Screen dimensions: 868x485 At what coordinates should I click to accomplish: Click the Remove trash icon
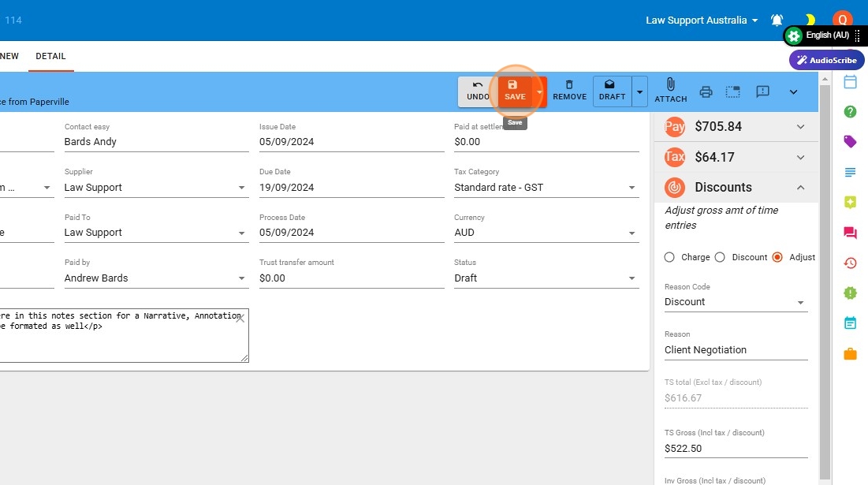(569, 91)
